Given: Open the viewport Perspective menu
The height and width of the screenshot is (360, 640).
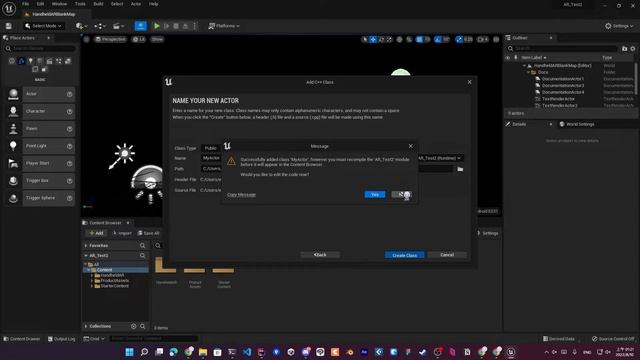Looking at the screenshot, I should click(111, 39).
